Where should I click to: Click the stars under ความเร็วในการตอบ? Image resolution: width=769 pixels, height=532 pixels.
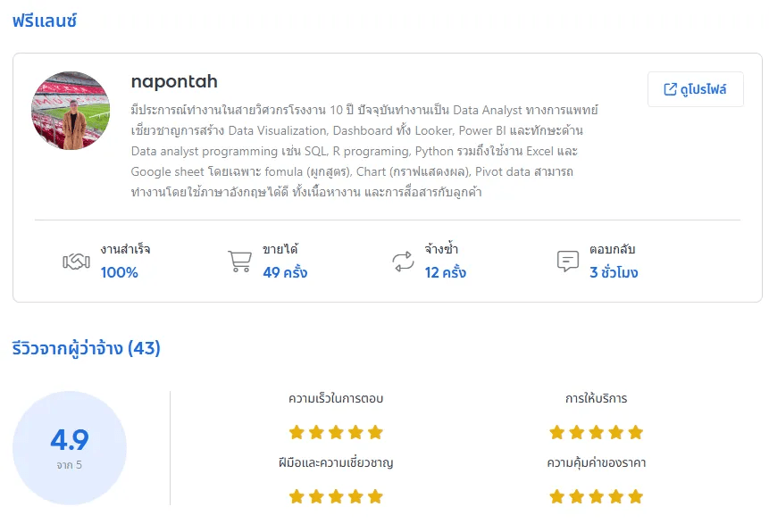click(x=336, y=432)
